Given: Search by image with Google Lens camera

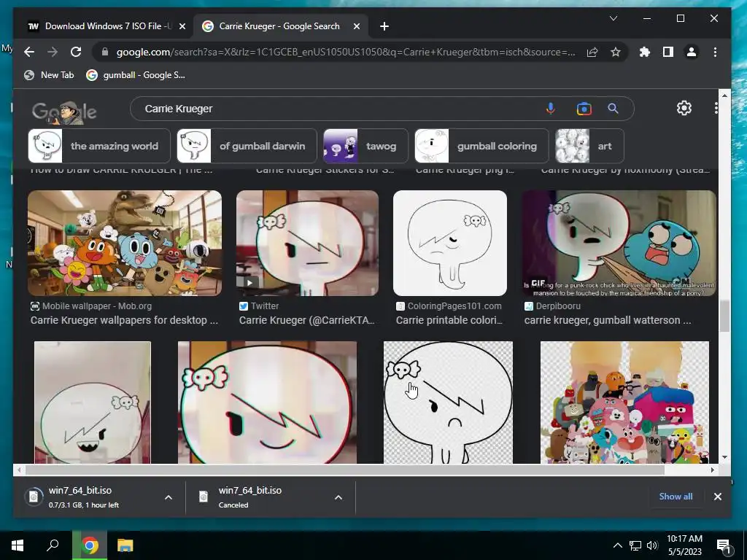Looking at the screenshot, I should (x=584, y=109).
